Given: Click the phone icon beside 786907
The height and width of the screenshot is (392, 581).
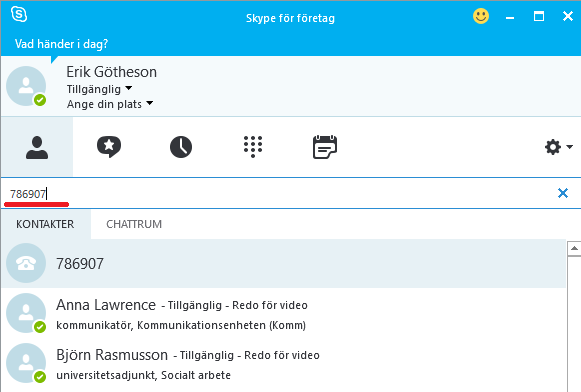Looking at the screenshot, I should tap(26, 263).
